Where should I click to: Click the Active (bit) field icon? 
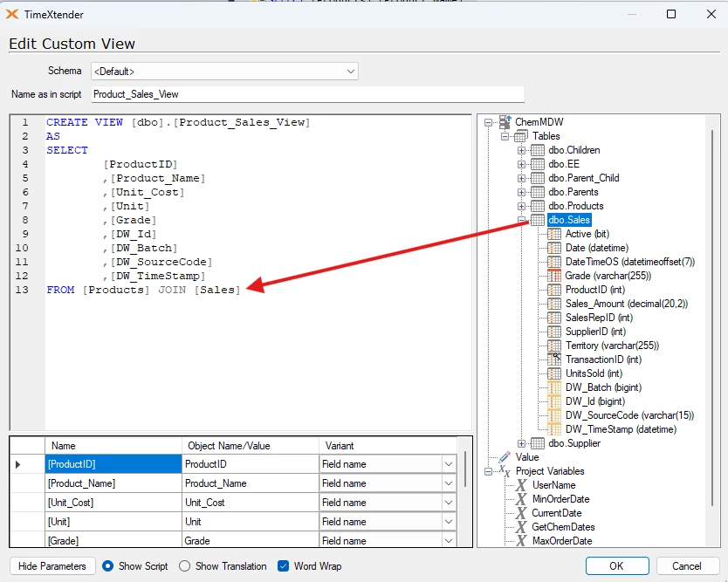554,234
